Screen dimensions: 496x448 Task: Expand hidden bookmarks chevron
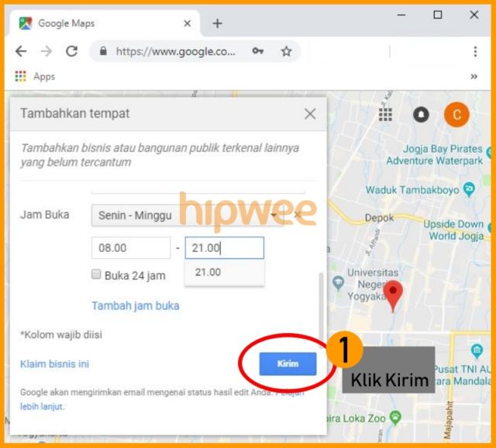[474, 76]
